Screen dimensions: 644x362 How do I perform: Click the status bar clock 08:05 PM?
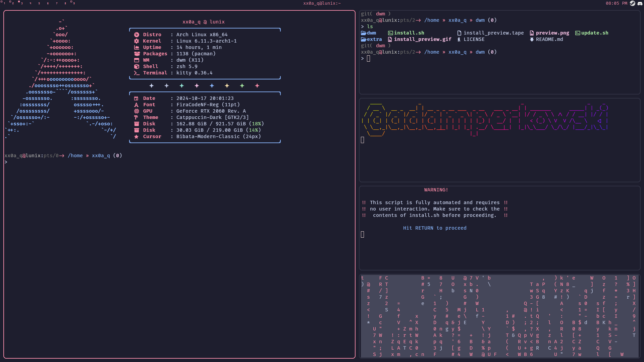tap(616, 3)
